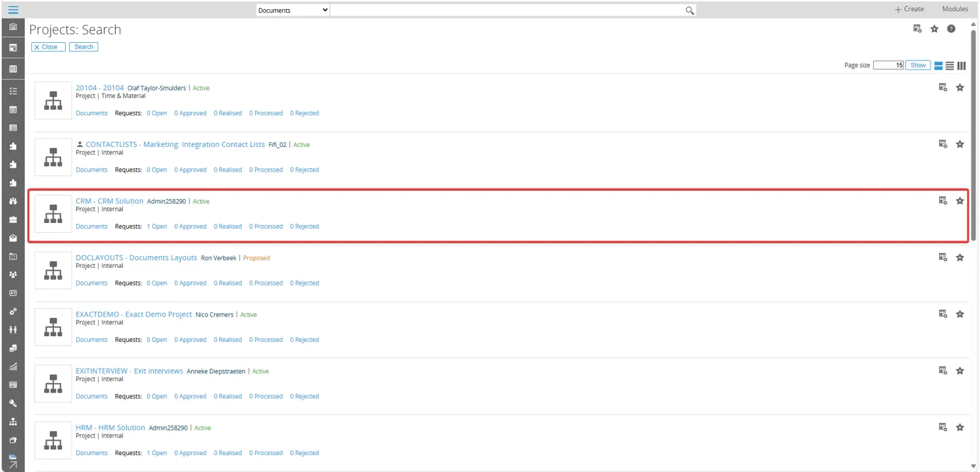
Task: Switch to column view layout
Action: pyautogui.click(x=961, y=66)
